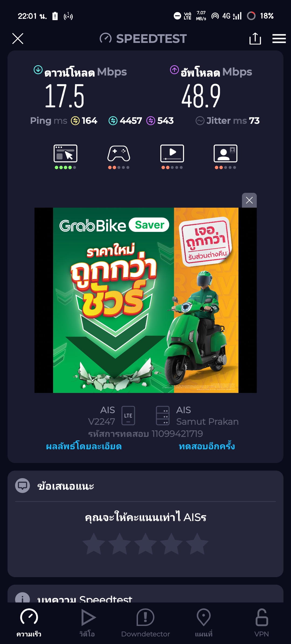Tap the AIS Samut Prakan server icon
Image resolution: width=291 pixels, height=644 pixels.
(163, 416)
